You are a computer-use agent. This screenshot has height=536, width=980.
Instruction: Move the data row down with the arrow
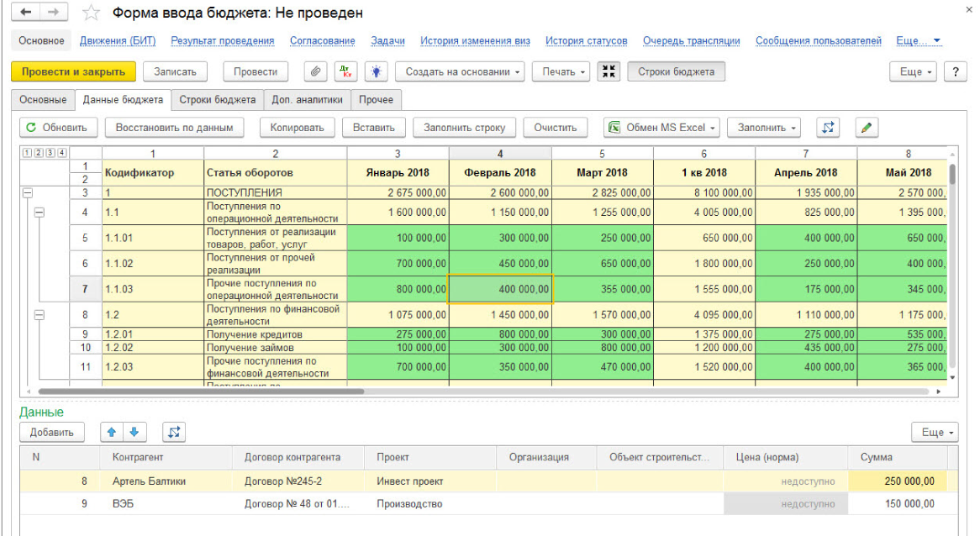click(134, 432)
